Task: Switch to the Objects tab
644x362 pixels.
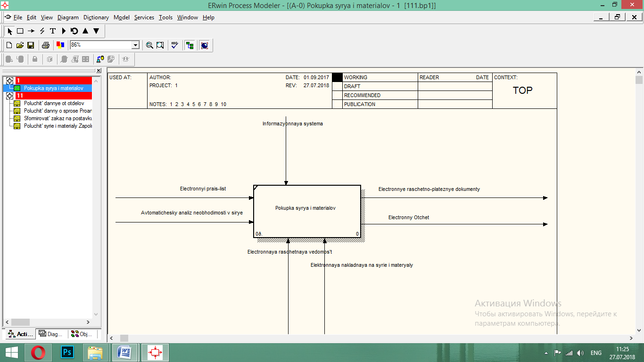Action: [x=82, y=334]
